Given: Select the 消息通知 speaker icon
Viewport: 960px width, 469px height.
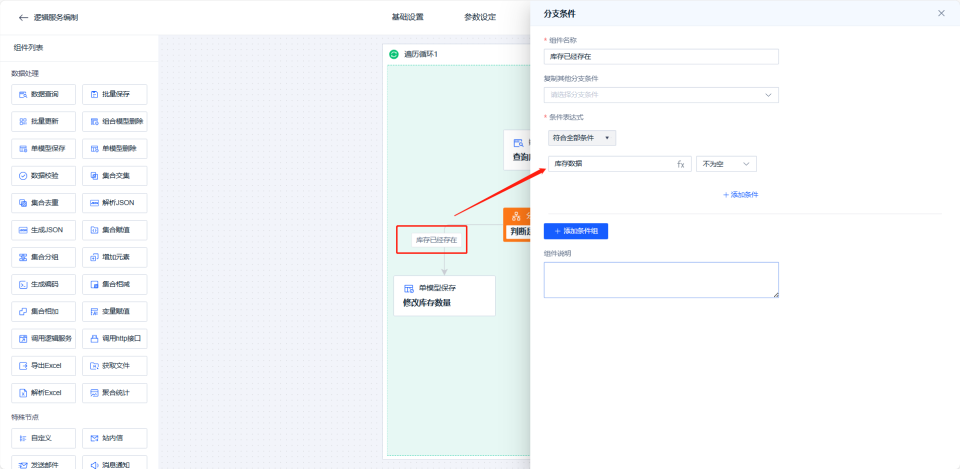Looking at the screenshot, I should [x=94, y=465].
